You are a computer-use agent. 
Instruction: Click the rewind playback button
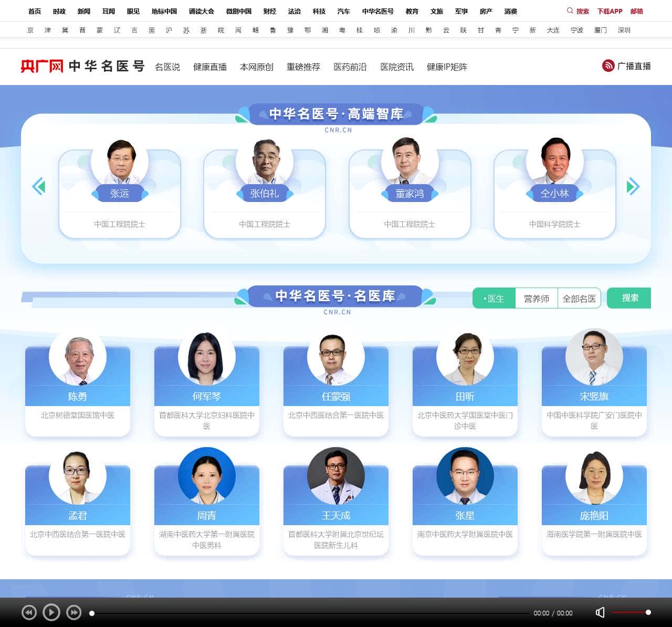tap(29, 612)
